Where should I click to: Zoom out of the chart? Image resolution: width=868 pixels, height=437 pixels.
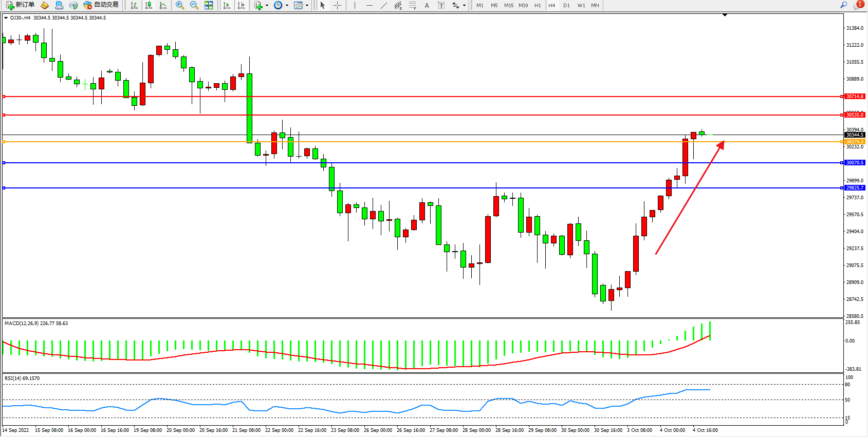(194, 5)
